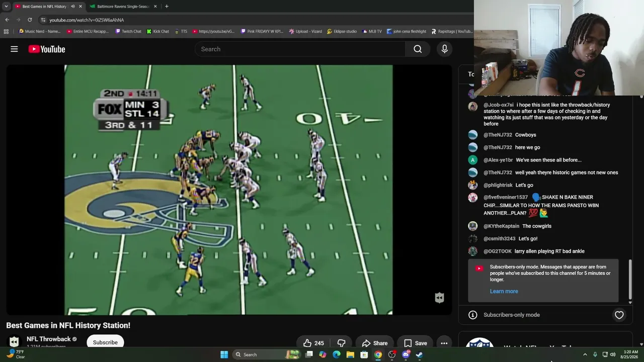Screen dimensions: 644x362
Task: Share the video
Action: pyautogui.click(x=374, y=343)
